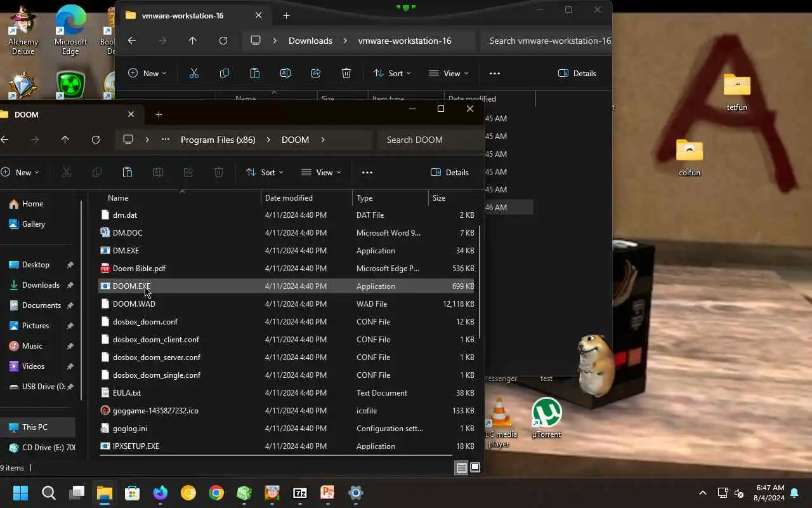The width and height of the screenshot is (812, 508).
Task: Expand the chevron after DOOM in address bar
Action: (x=323, y=140)
